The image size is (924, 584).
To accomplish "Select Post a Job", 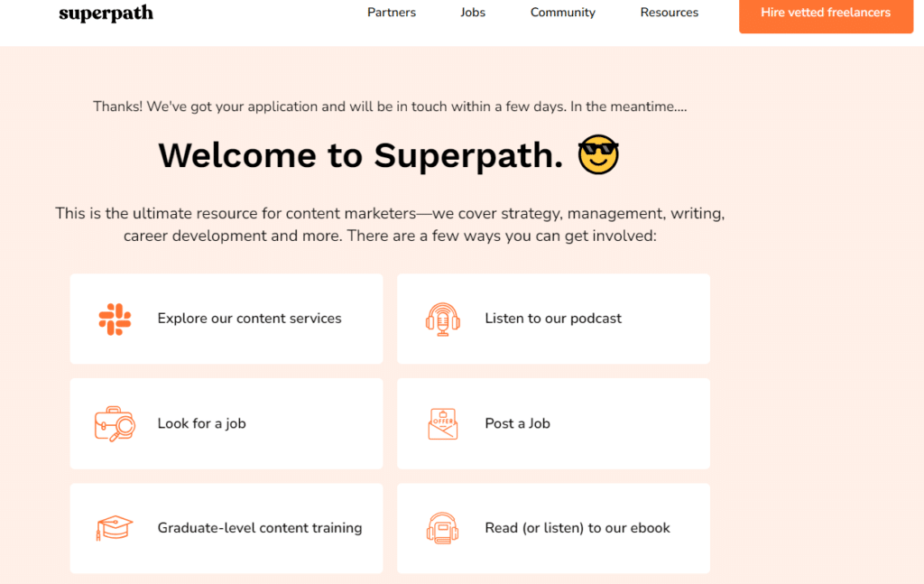I will [517, 423].
